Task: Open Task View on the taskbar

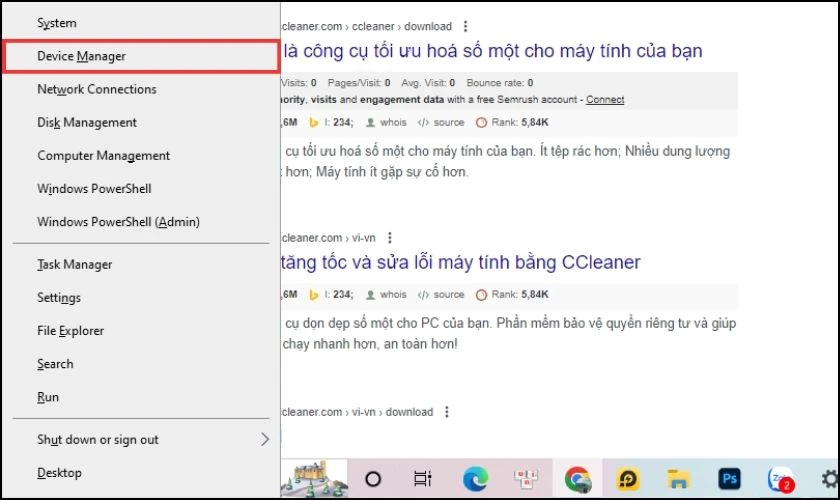Action: click(423, 479)
